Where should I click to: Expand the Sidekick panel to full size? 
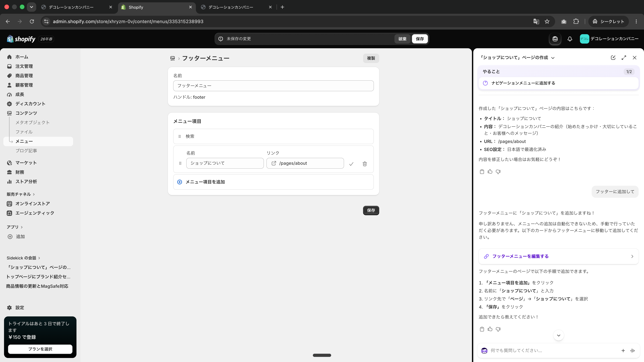click(624, 58)
